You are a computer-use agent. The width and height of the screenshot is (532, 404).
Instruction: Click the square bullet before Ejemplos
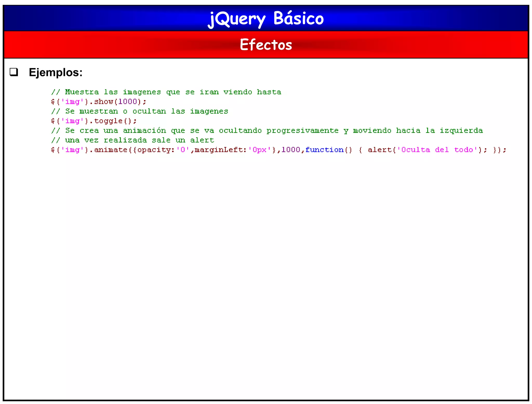[14, 72]
